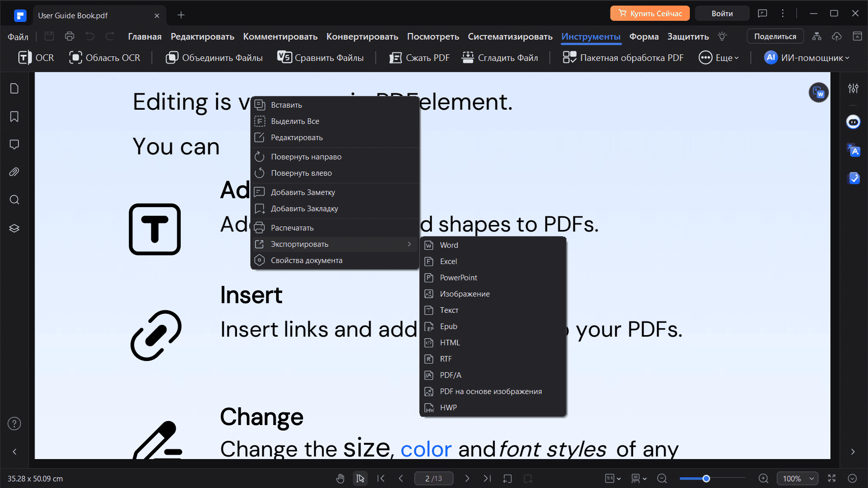Viewport: 868px width, 488px height.
Task: Open the Файл menu
Action: point(18,37)
